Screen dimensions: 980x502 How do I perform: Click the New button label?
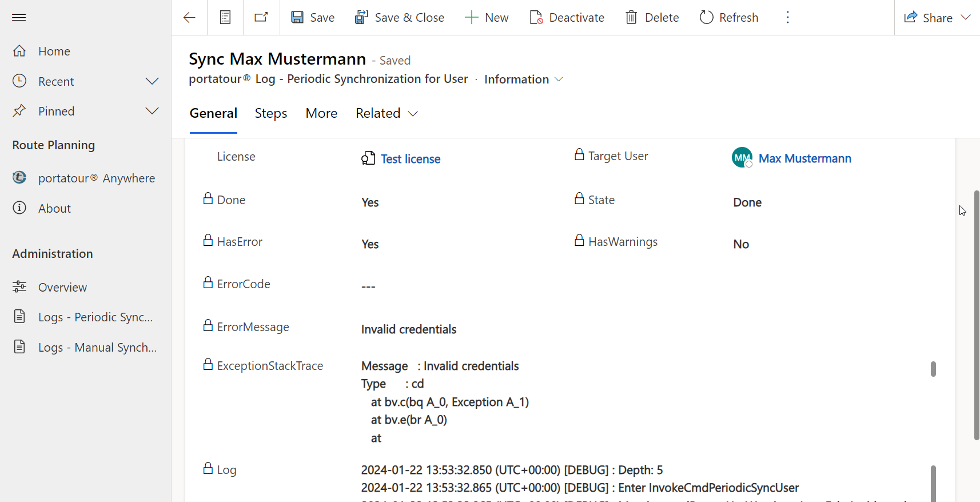tap(496, 18)
